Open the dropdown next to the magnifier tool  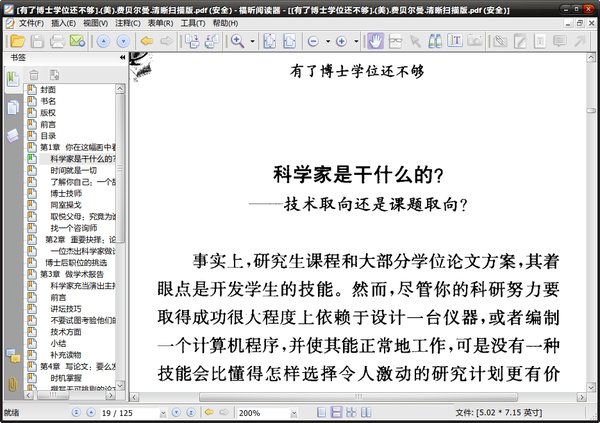[x=253, y=41]
